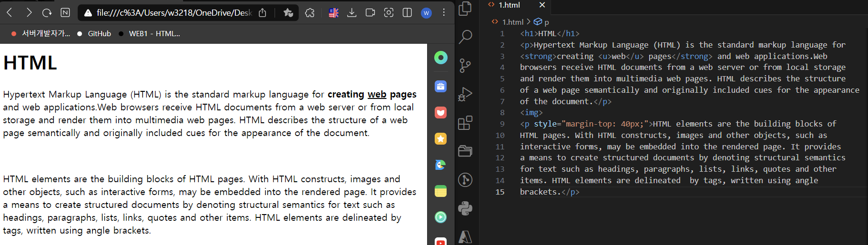Screen dimensions: 868x245
Task: Open the Python icon in activity bar
Action: [x=465, y=208]
